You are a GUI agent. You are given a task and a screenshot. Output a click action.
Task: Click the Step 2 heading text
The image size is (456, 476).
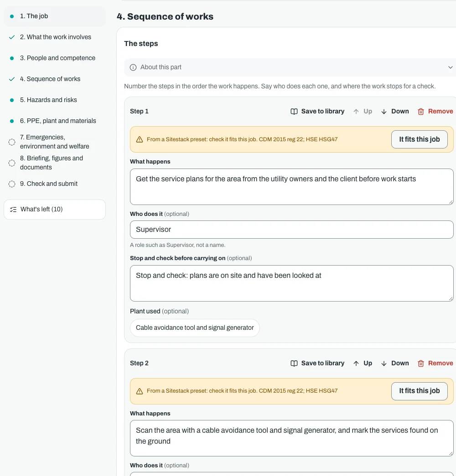click(x=139, y=363)
